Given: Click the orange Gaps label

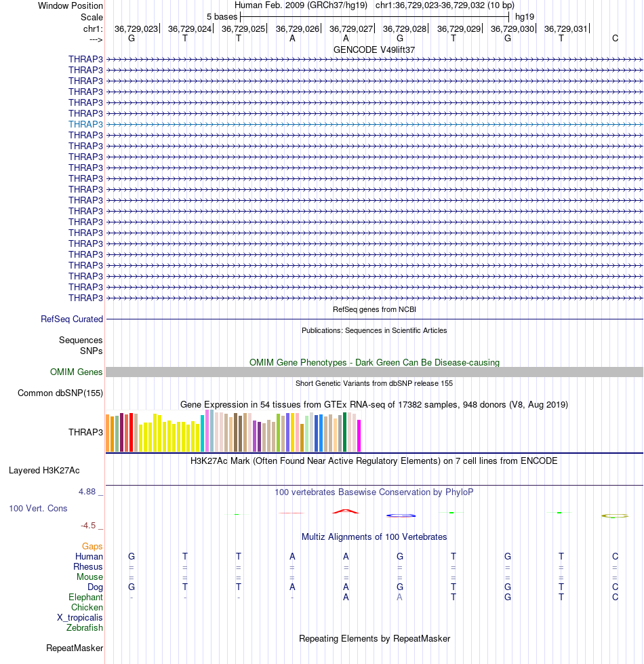Looking at the screenshot, I should tap(92, 546).
